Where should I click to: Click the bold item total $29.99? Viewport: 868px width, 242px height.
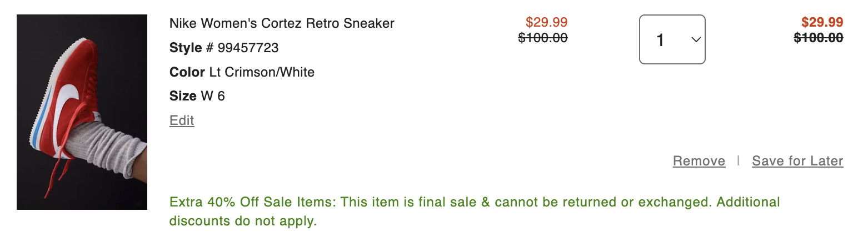pyautogui.click(x=822, y=23)
